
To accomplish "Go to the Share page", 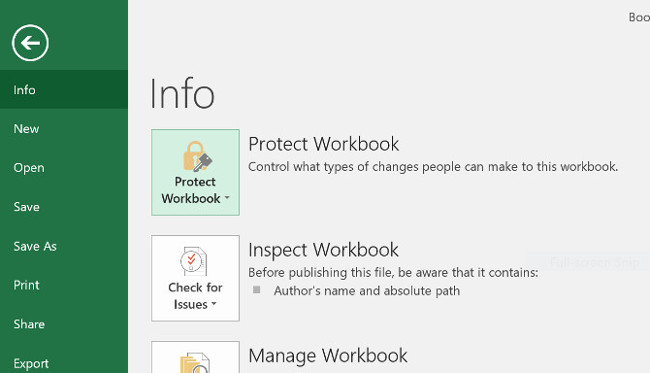I will 64,324.
